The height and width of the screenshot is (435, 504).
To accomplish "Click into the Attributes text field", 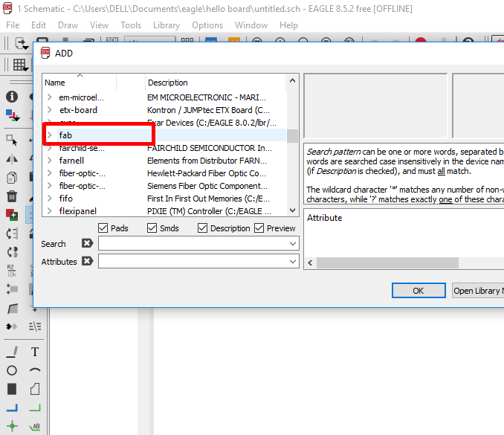I will 193,262.
